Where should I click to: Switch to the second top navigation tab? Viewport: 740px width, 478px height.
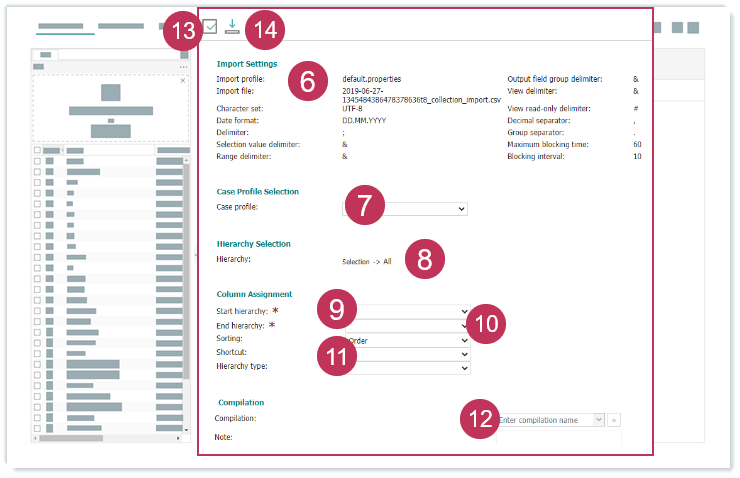coord(121,25)
